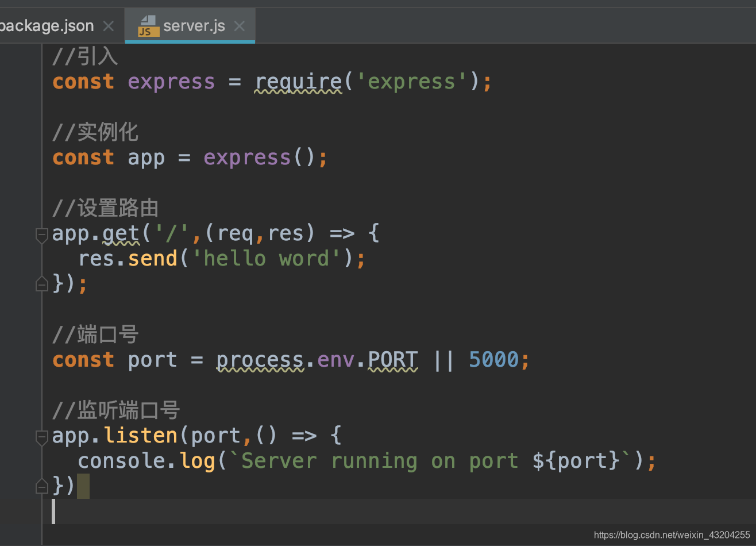Close the package.json tab
Screen dimensions: 756x546
pyautogui.click(x=109, y=26)
